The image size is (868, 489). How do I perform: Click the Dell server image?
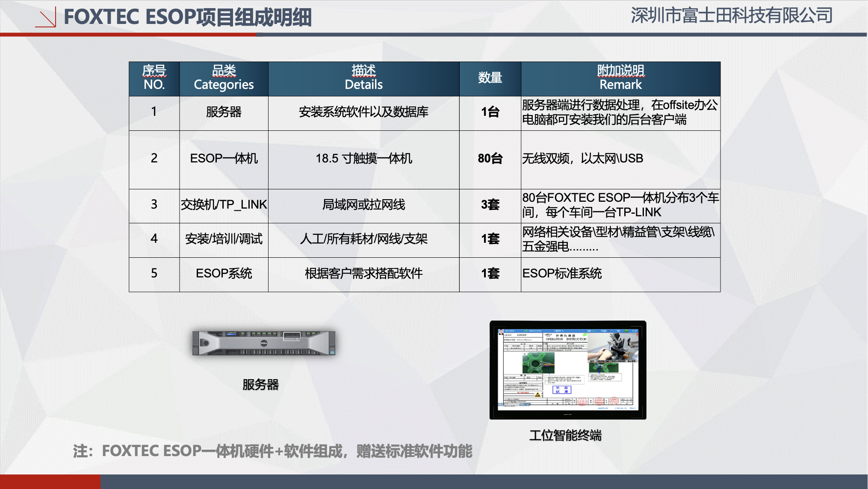pyautogui.click(x=263, y=343)
